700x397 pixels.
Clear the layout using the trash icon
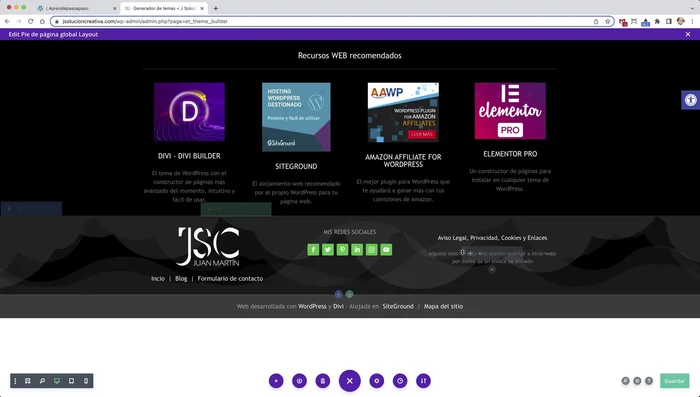coord(323,381)
